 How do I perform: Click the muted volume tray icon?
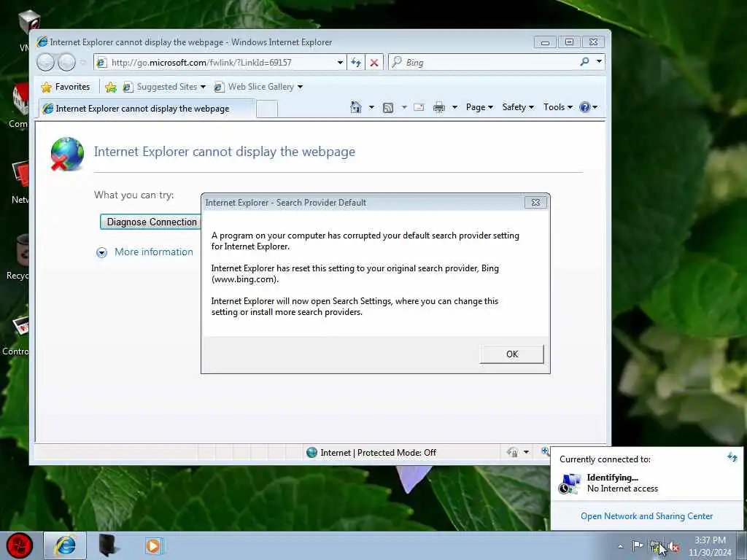coord(673,547)
